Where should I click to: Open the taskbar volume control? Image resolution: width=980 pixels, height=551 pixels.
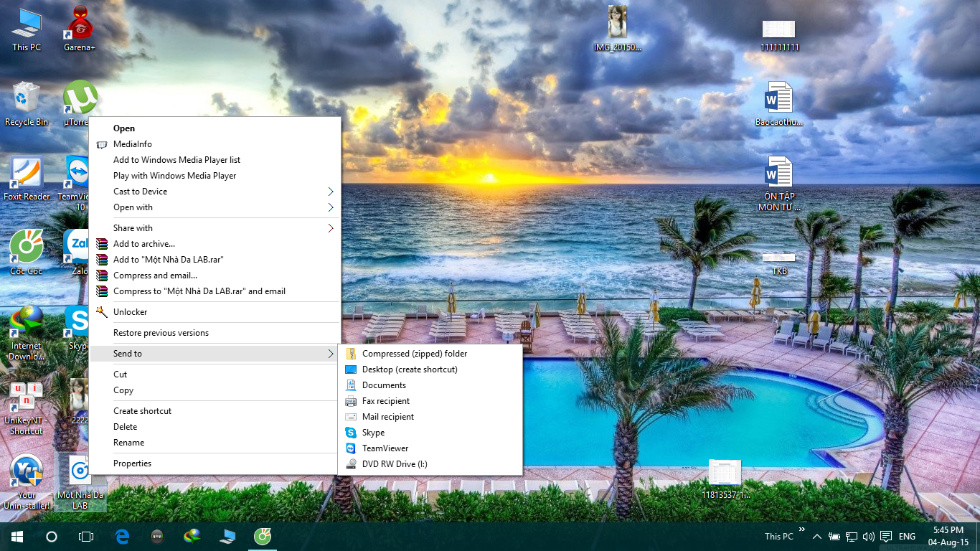pyautogui.click(x=869, y=537)
